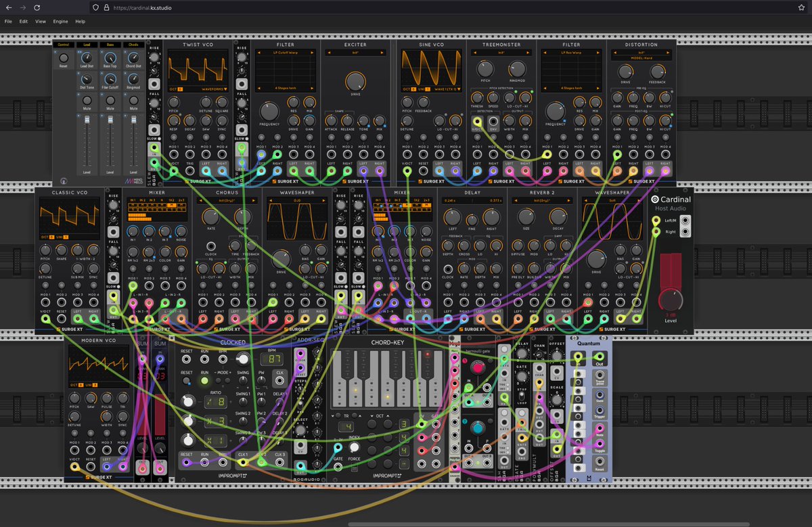This screenshot has height=527, width=812.
Task: Open the Distortion MODEL: Hard selector
Action: click(641, 58)
